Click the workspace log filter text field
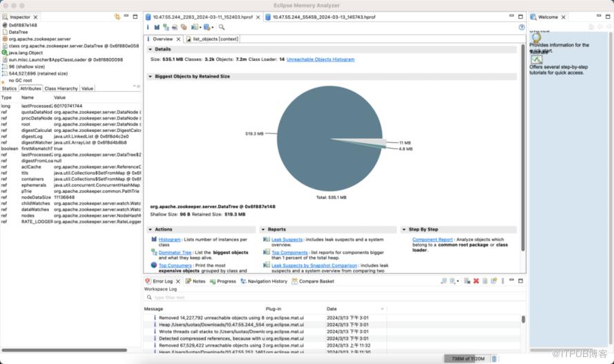This screenshot has width=614, height=364. [335, 298]
